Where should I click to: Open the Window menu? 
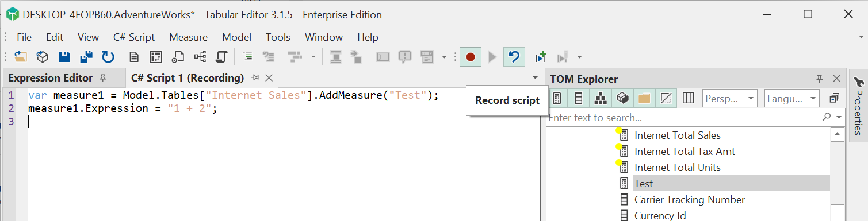[x=324, y=37]
